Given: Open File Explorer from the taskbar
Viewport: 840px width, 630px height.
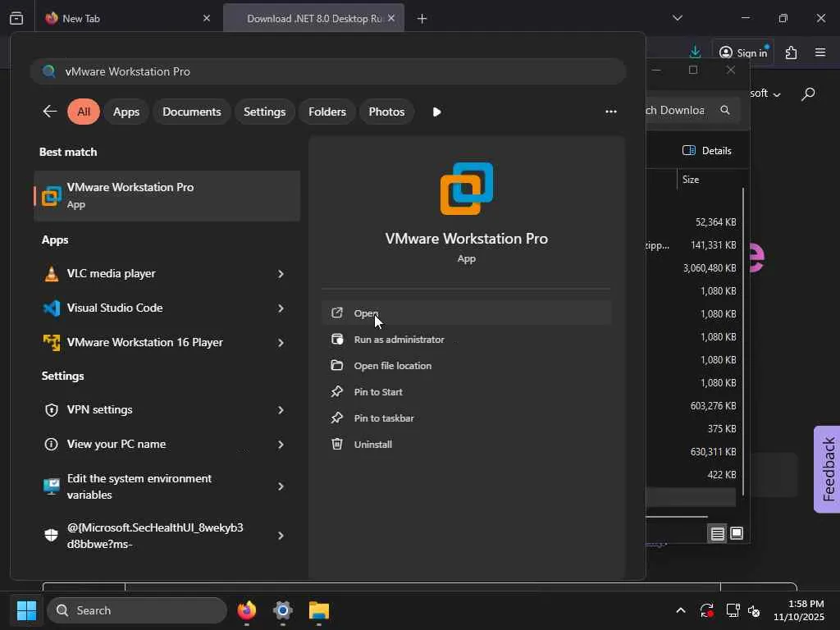Looking at the screenshot, I should [319, 610].
